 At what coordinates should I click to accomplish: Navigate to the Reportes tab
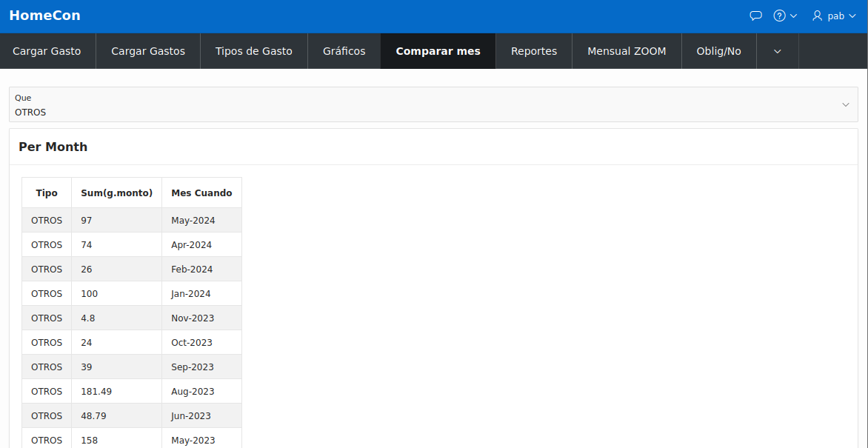click(533, 51)
